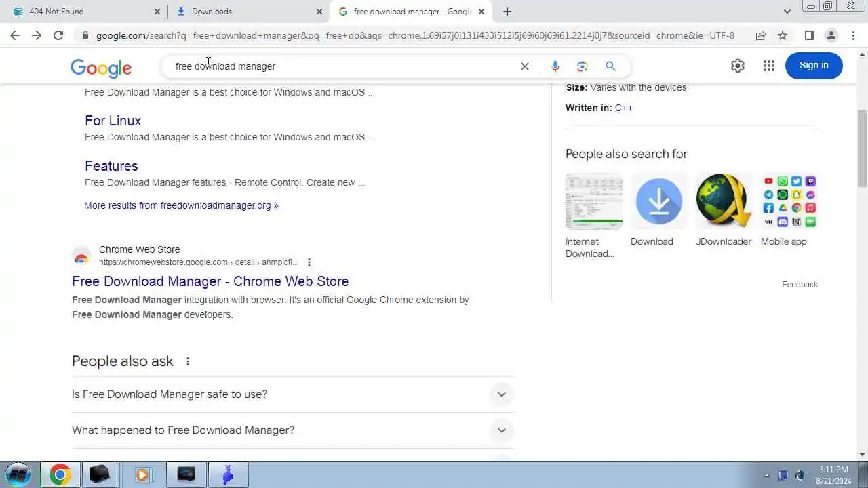Sign in to Google

(x=814, y=66)
